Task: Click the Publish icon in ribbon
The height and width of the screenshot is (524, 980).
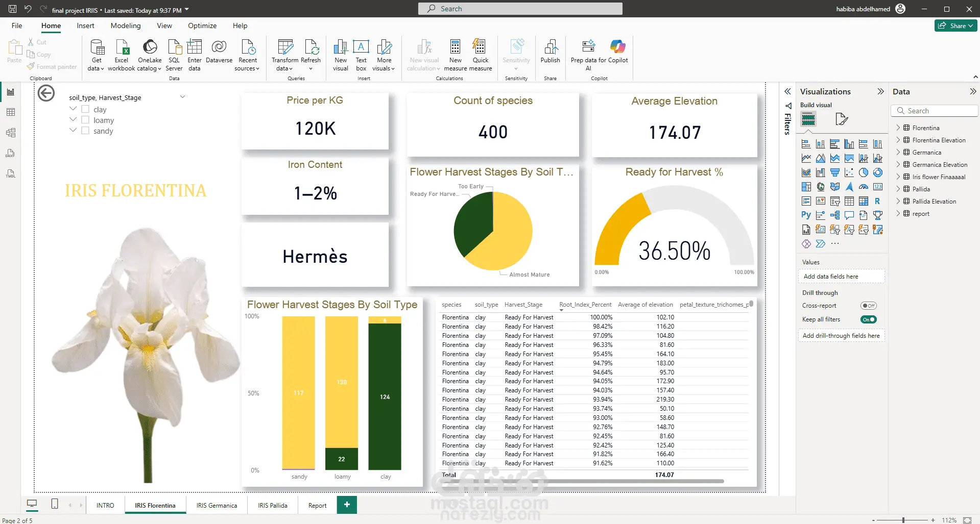Action: pyautogui.click(x=551, y=52)
